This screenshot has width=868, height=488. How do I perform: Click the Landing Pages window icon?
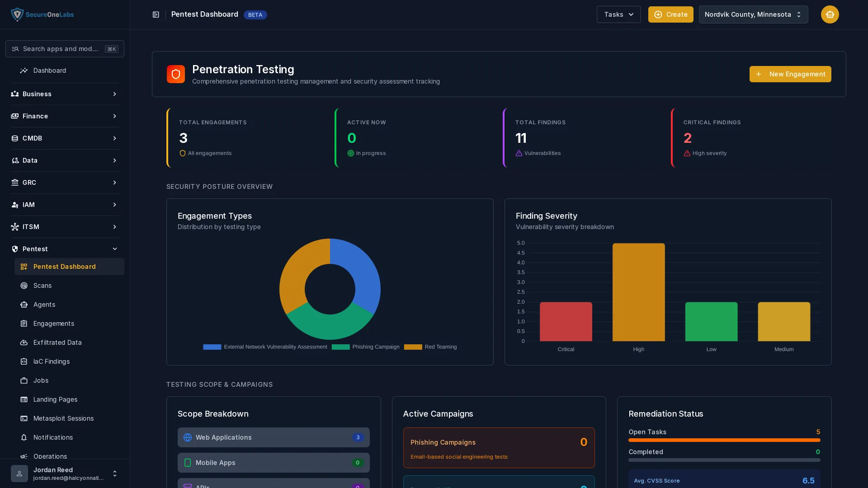click(24, 399)
